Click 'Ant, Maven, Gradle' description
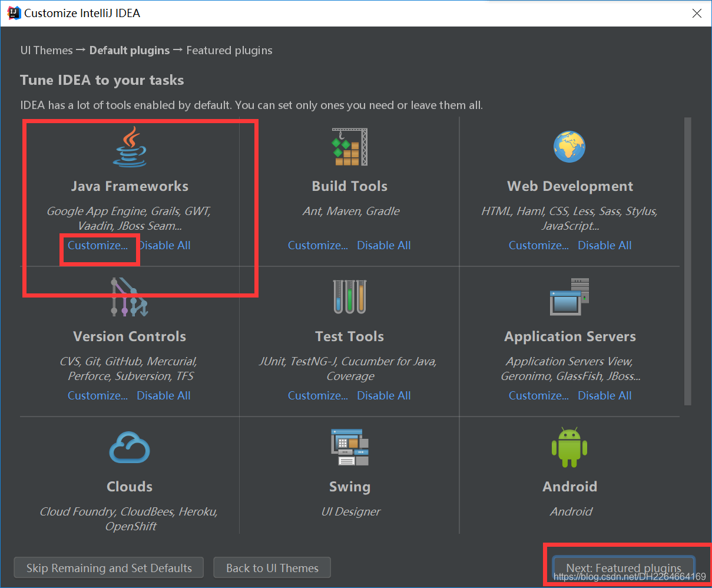712x588 pixels. click(x=351, y=211)
